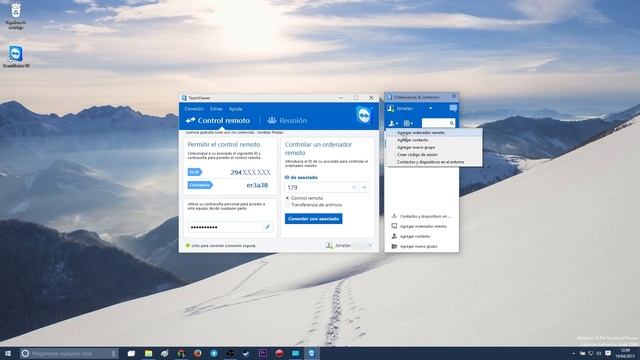Maximize the TeamViewer window
The height and width of the screenshot is (360, 640).
pos(356,98)
